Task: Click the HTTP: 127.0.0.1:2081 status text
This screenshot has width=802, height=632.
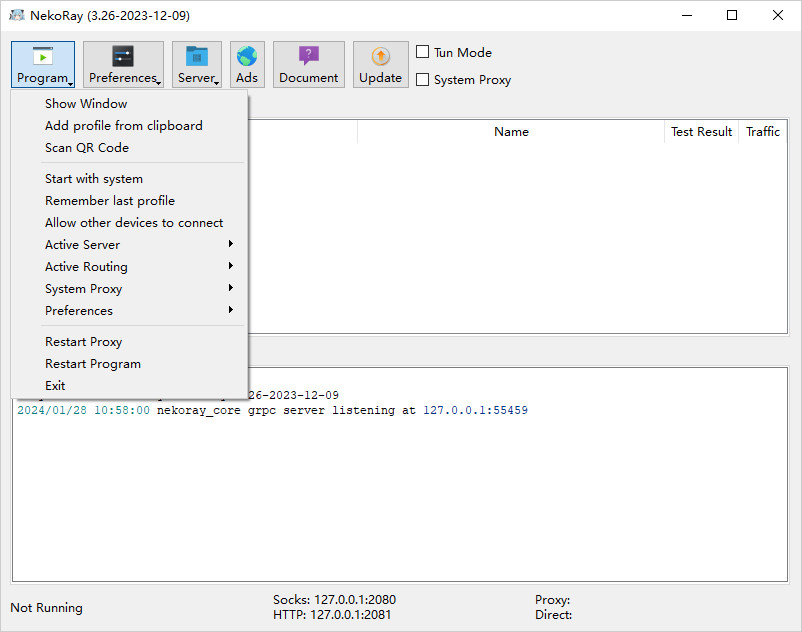Action: (x=332, y=615)
